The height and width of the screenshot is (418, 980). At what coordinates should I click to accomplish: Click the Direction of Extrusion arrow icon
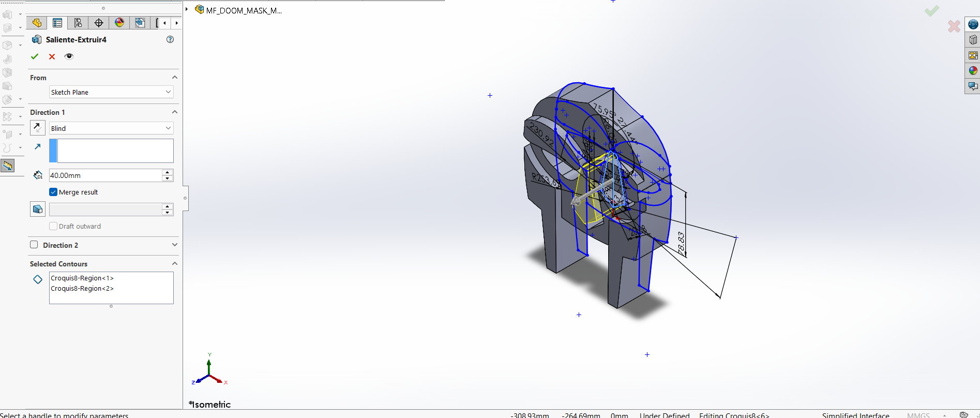(38, 147)
